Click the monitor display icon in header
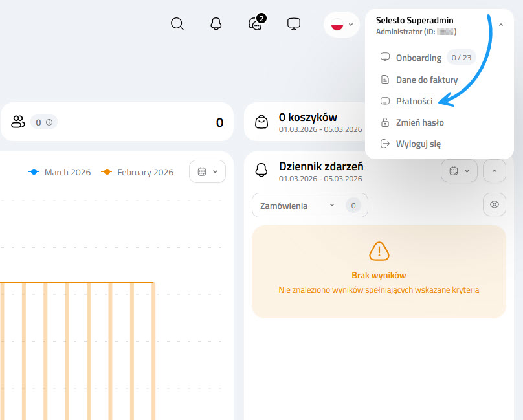Screen dimensions: 523x420 (x=294, y=24)
